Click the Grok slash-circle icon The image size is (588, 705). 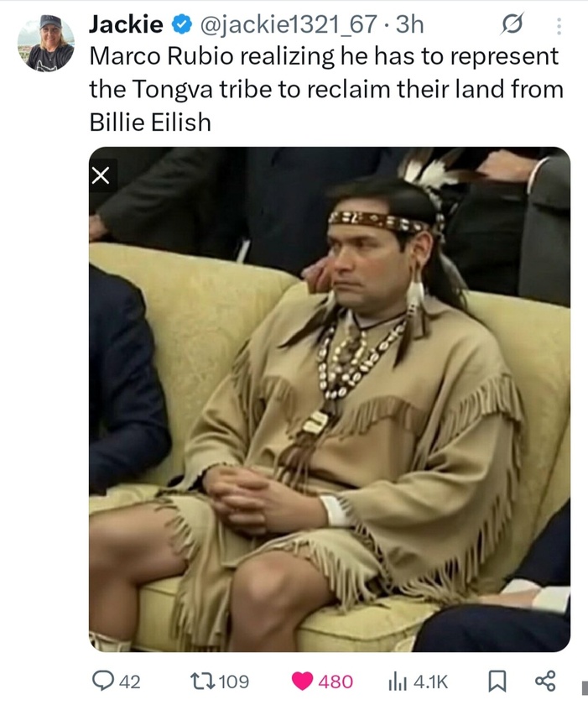click(512, 23)
